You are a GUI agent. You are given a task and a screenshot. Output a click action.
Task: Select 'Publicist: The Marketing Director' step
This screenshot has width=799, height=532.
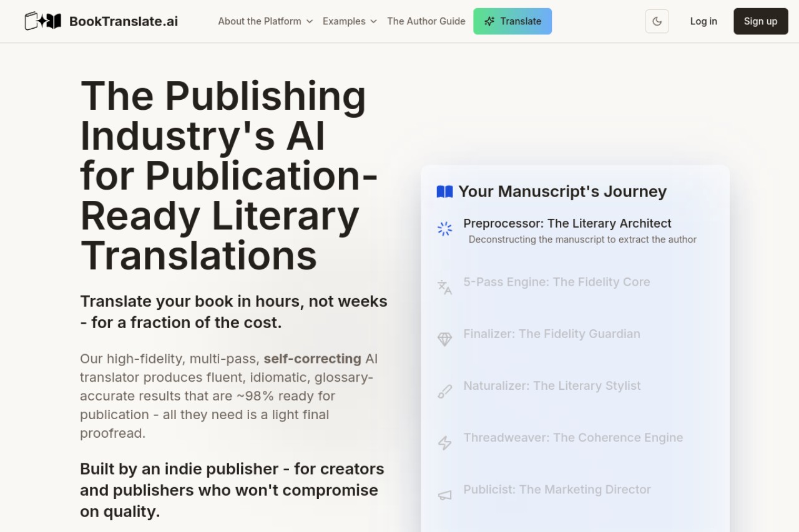pos(557,490)
